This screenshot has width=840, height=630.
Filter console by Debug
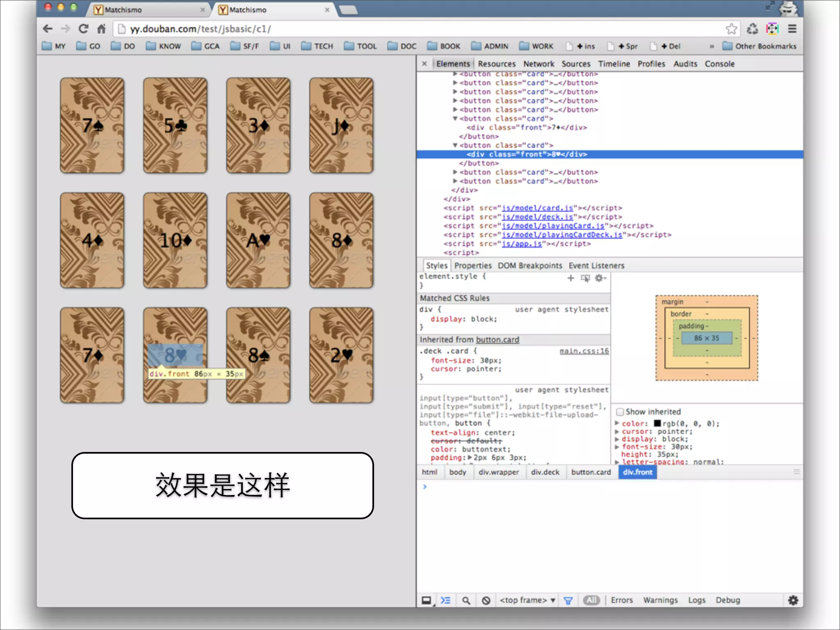point(728,600)
